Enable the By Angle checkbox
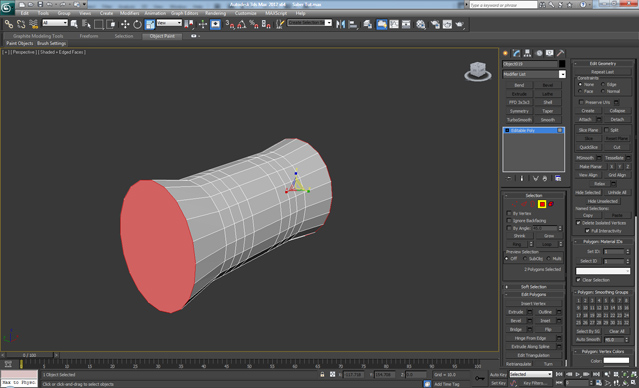 click(x=509, y=228)
